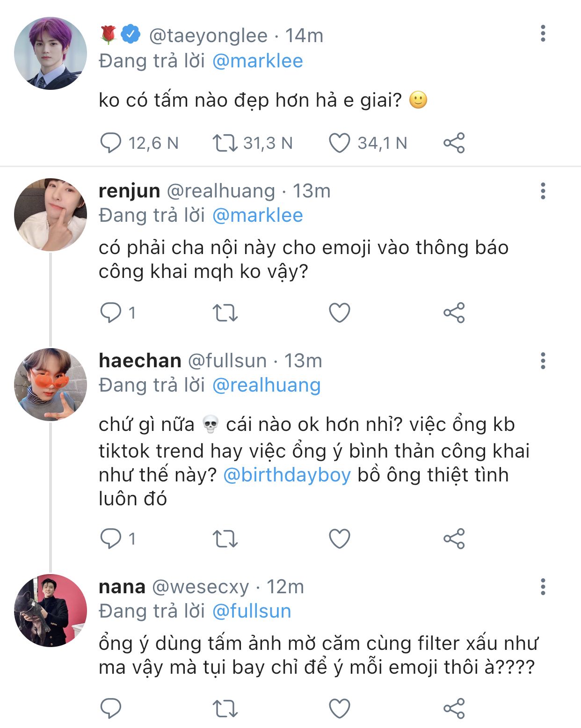
Task: Open taeyonglee's profile picture
Action: (x=51, y=53)
